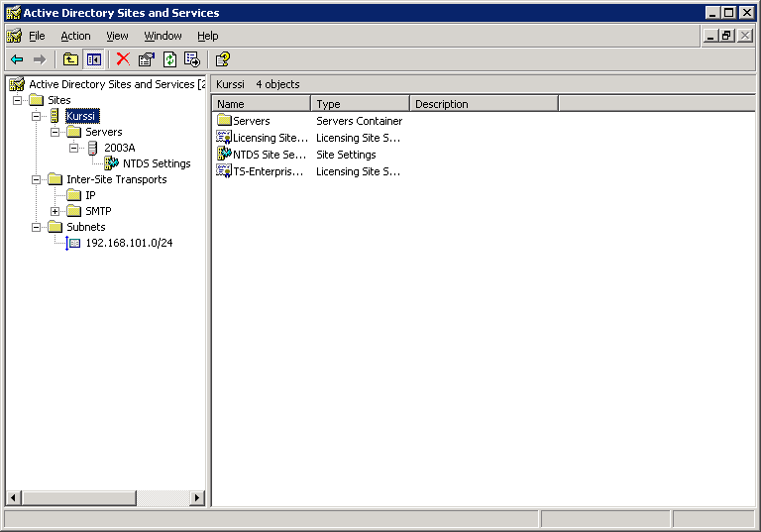Image resolution: width=761 pixels, height=532 pixels.
Task: Open the Window menu
Action: [163, 36]
